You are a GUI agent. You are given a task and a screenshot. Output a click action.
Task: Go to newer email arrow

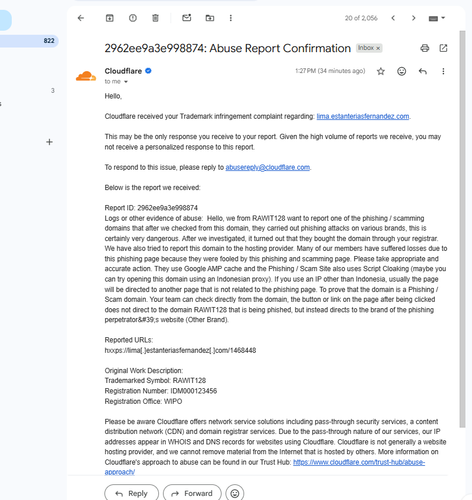pos(393,18)
